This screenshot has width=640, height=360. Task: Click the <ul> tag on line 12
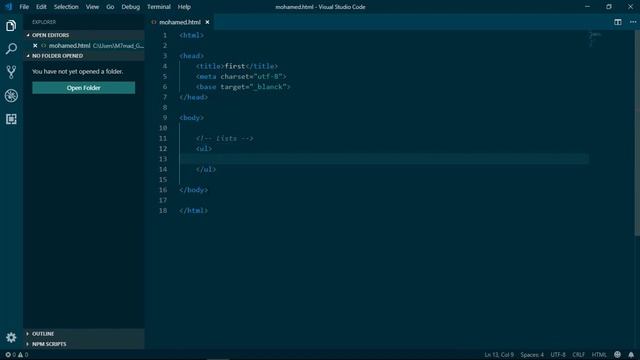pyautogui.click(x=204, y=149)
